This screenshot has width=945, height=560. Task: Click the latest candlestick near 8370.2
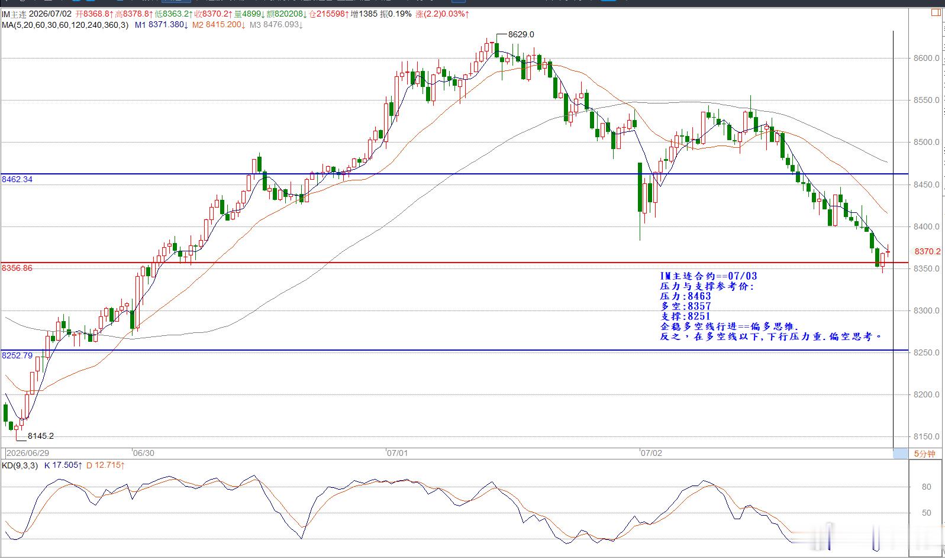tap(888, 252)
